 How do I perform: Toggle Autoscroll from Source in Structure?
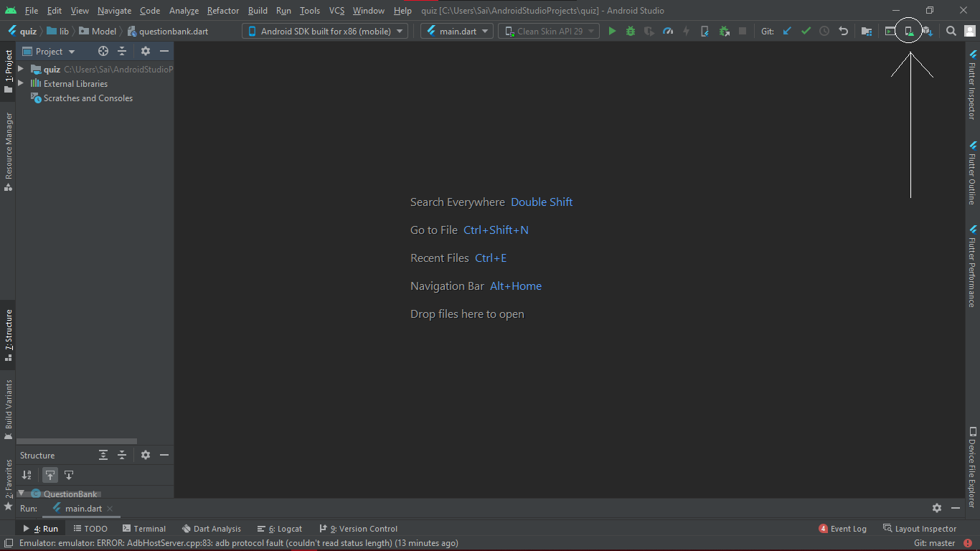pos(69,475)
